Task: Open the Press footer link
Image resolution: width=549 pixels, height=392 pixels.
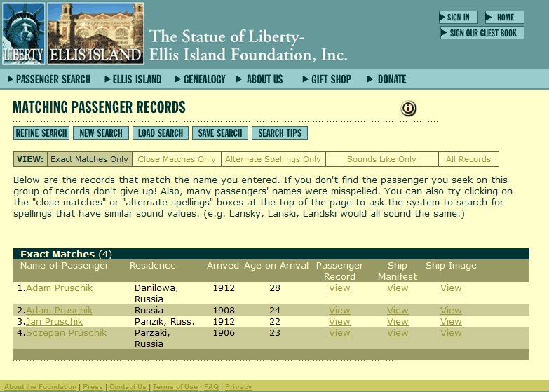Action: (x=93, y=387)
